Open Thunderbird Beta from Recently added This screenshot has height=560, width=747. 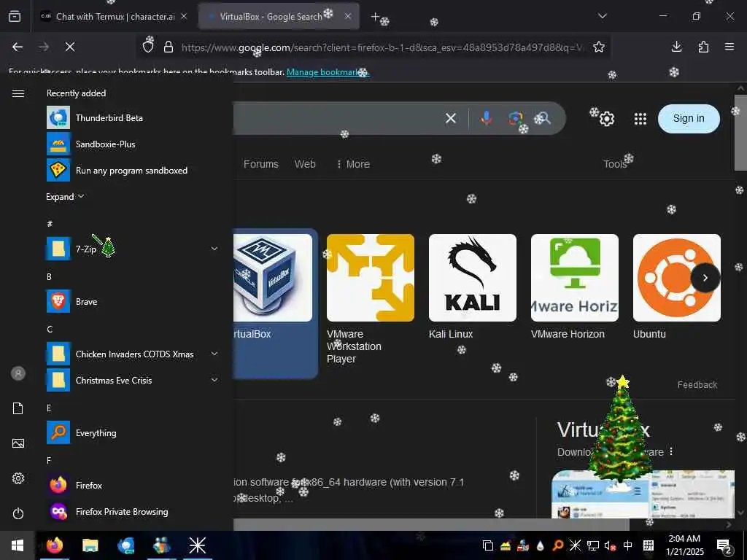[133, 117]
